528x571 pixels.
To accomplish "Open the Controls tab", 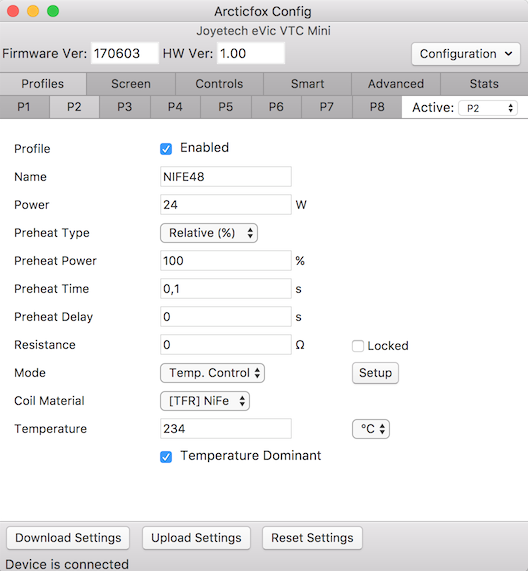I will point(219,84).
